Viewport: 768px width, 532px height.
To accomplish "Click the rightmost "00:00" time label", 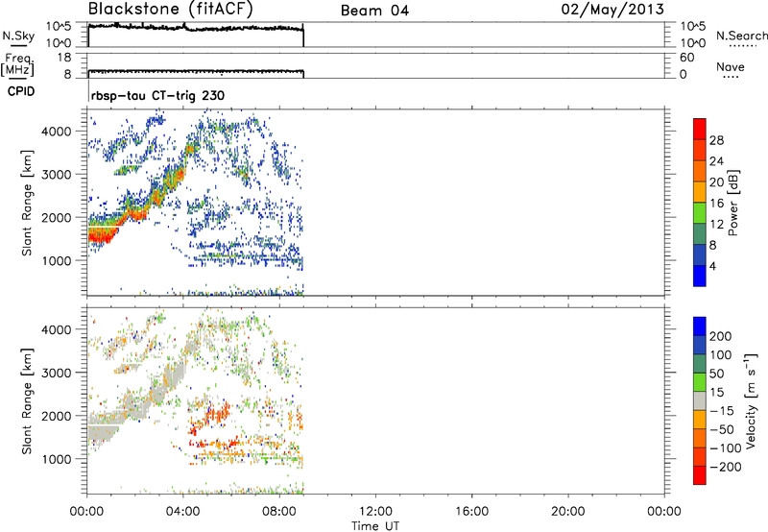I will [664, 512].
